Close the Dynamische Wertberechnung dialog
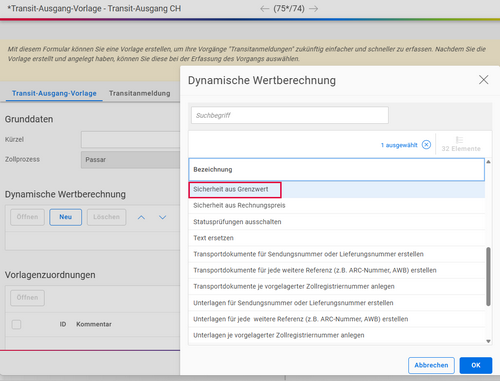Image resolution: width=500 pixels, height=381 pixels. [x=484, y=80]
